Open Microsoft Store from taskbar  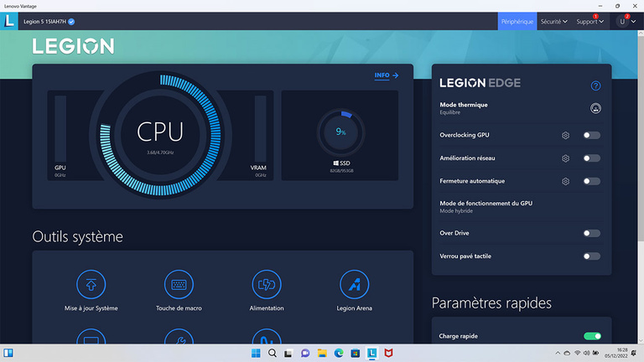(356, 353)
